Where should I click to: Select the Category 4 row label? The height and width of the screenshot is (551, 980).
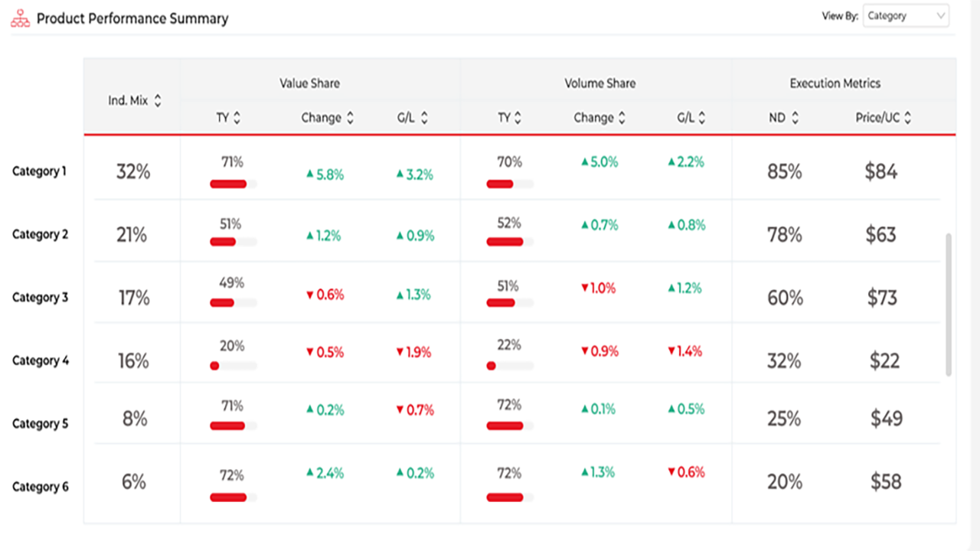41,360
